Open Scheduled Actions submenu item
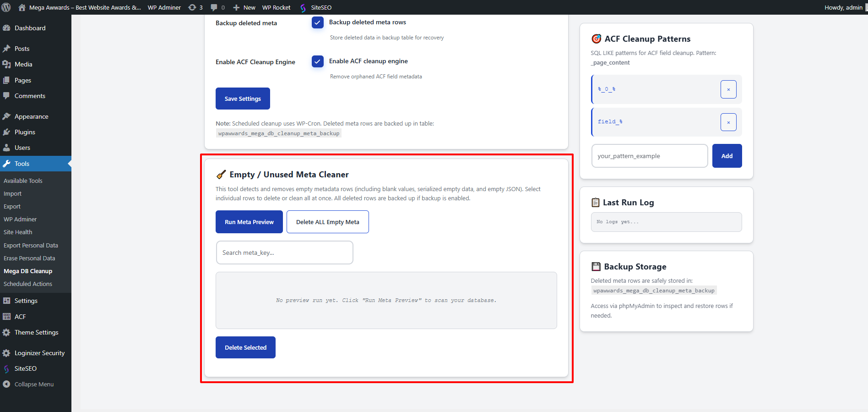The height and width of the screenshot is (412, 868). [28, 284]
